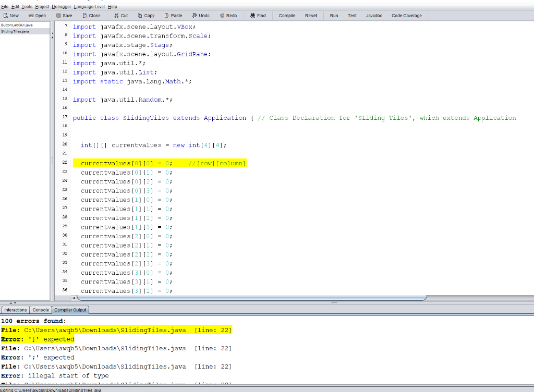This screenshot has width=534, height=392.
Task: Copy the selected text
Action: (x=146, y=16)
